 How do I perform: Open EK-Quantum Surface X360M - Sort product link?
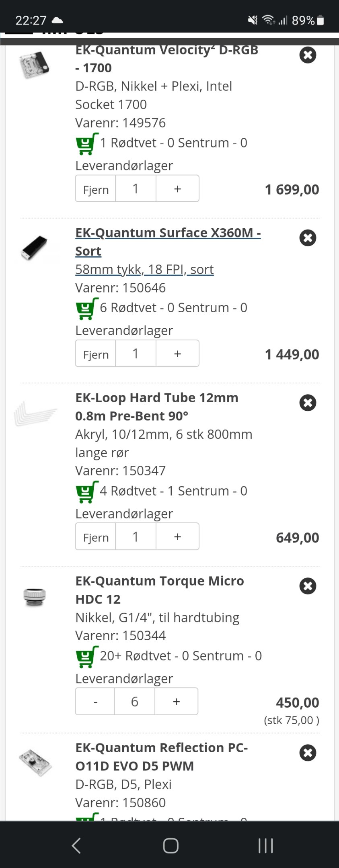pyautogui.click(x=168, y=242)
